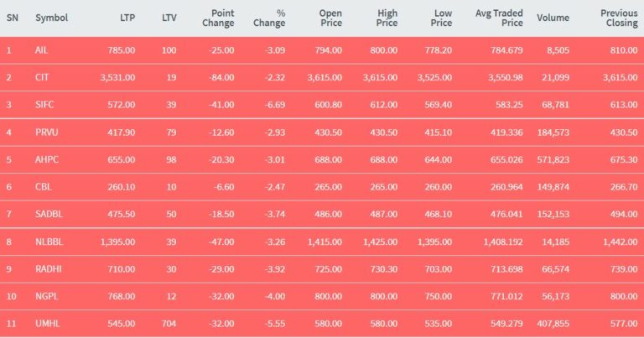Sort by the LTP column header
Viewport: 644px width, 338px height.
tap(127, 18)
